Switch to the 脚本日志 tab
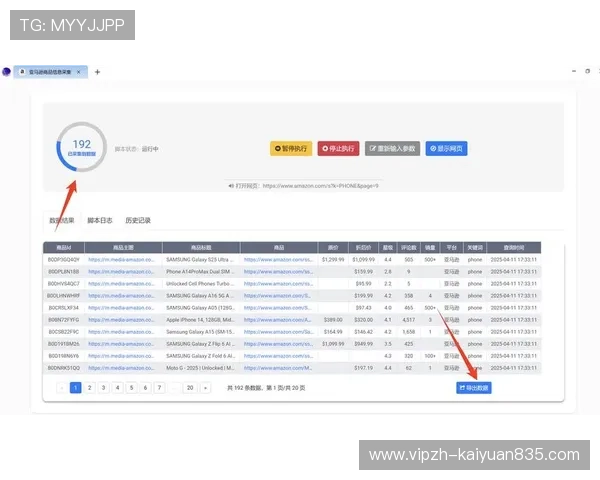Image resolution: width=600 pixels, height=480 pixels. (x=100, y=220)
